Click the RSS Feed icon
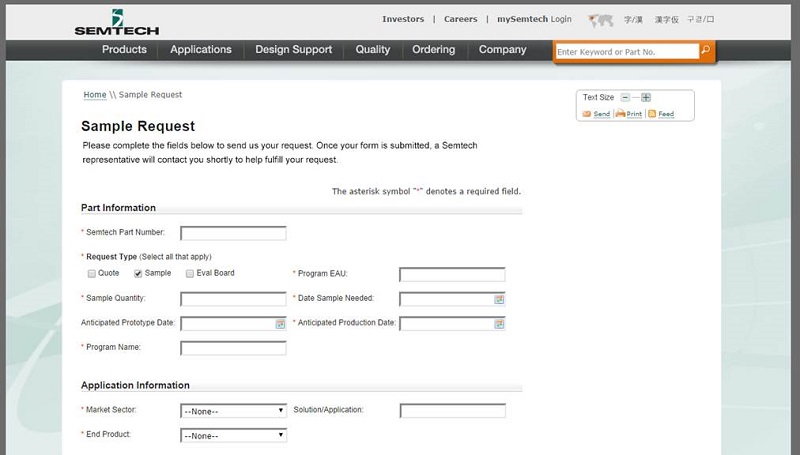This screenshot has height=455, width=800. click(x=652, y=113)
